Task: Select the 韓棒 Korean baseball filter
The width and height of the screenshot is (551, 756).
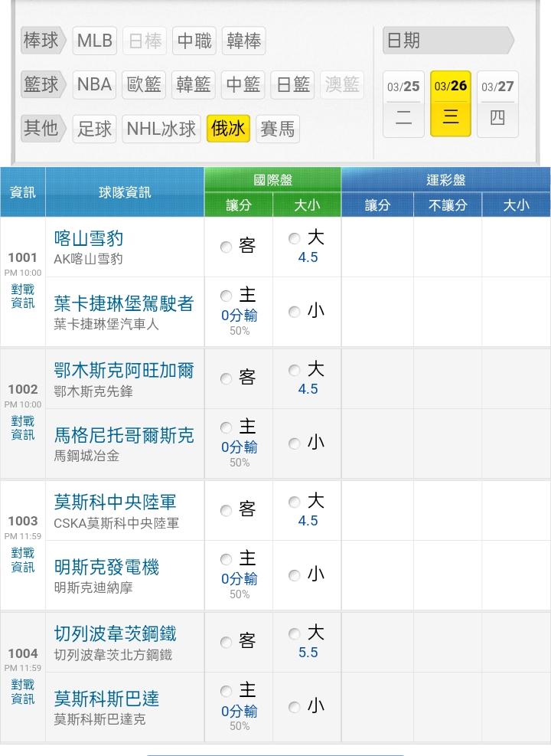Action: point(243,41)
